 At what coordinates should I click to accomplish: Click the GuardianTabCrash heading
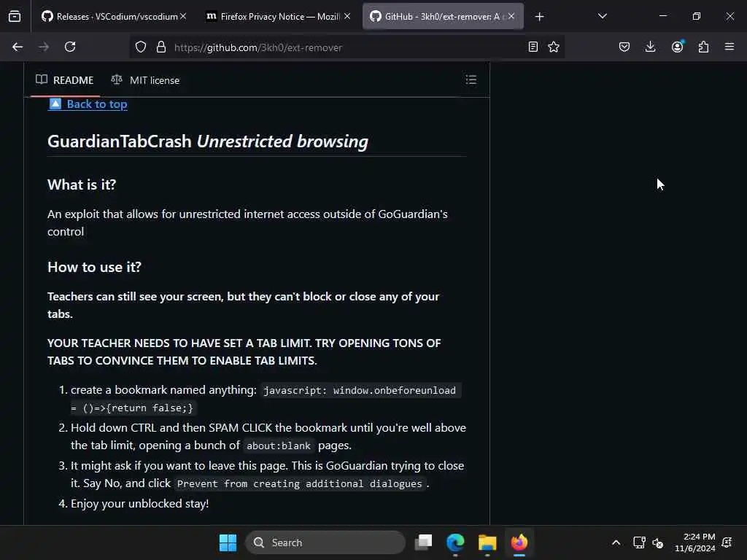208,141
